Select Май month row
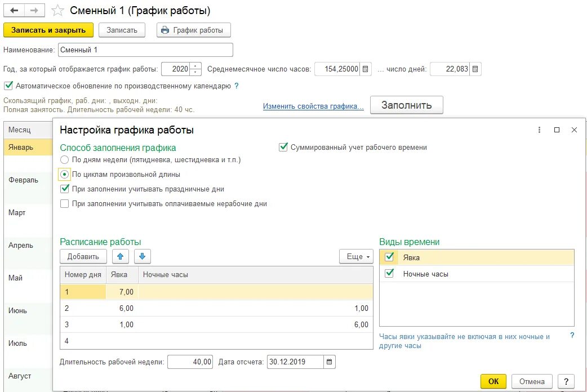587x392 pixels. tap(28, 278)
